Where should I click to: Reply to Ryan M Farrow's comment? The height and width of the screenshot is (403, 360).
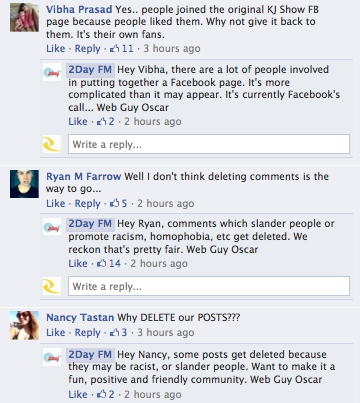87,203
